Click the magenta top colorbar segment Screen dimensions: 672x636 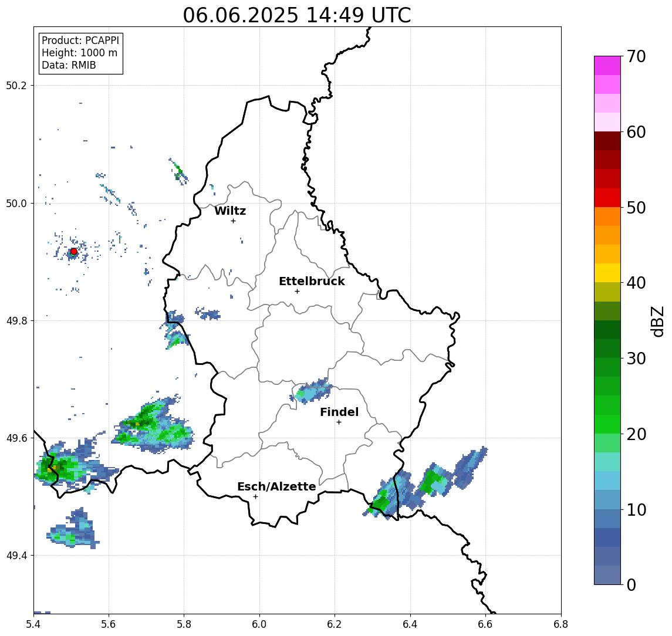tap(607, 66)
